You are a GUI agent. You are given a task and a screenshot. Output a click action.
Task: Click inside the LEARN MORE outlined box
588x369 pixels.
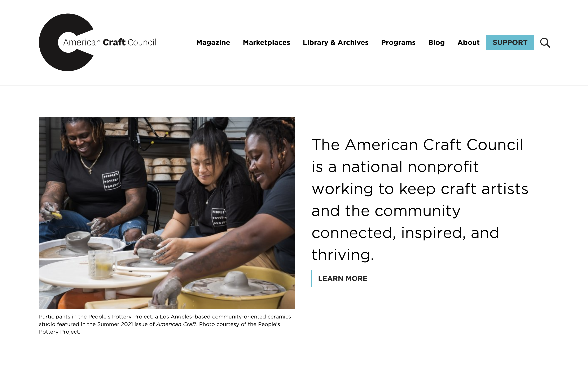(x=343, y=278)
